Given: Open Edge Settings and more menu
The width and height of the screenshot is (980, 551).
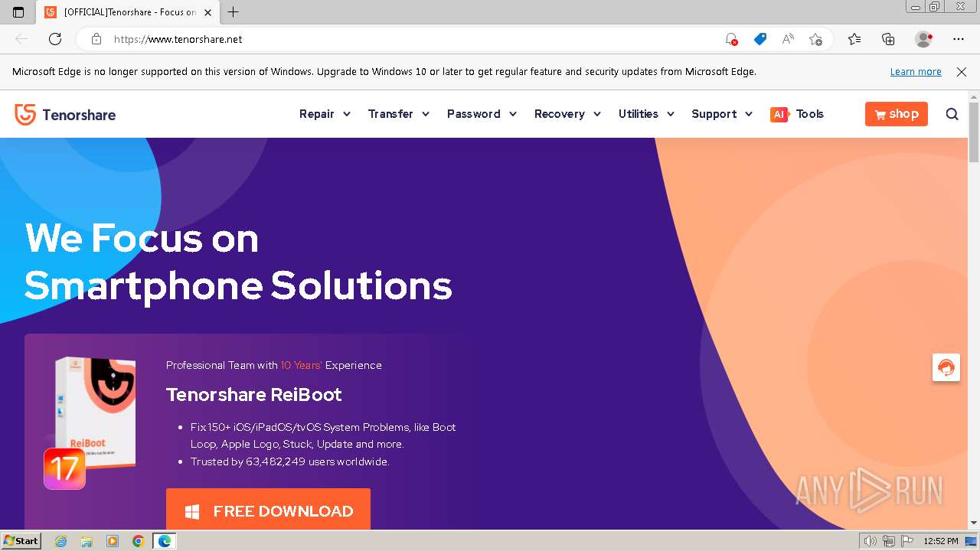Looking at the screenshot, I should click(959, 39).
